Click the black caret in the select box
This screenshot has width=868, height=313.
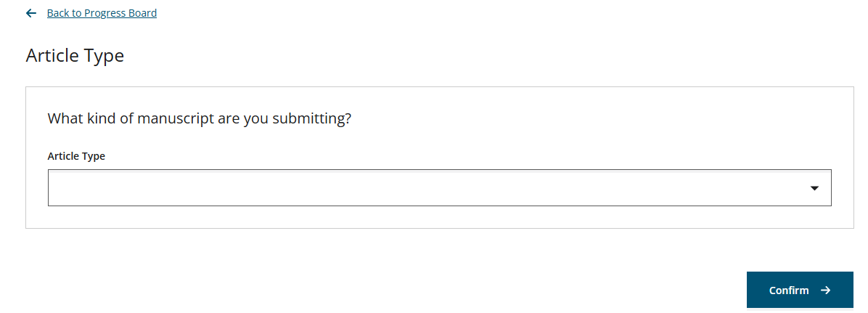coord(814,188)
